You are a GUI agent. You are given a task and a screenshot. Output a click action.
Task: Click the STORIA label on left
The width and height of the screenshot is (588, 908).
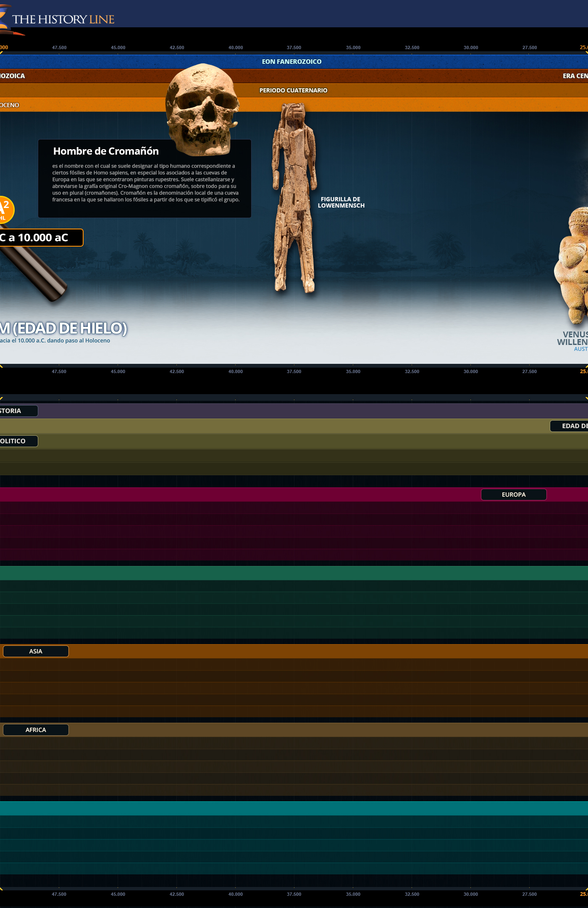pyautogui.click(x=19, y=411)
